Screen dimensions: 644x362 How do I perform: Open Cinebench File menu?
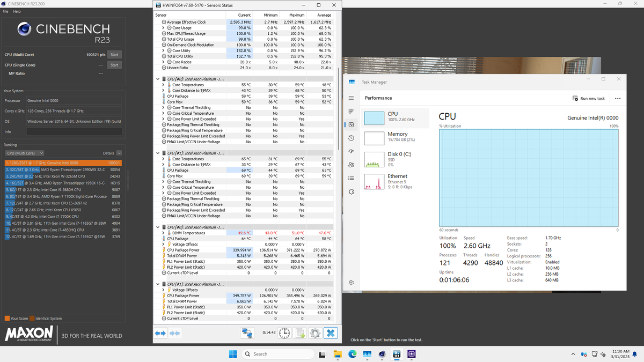coord(5,11)
